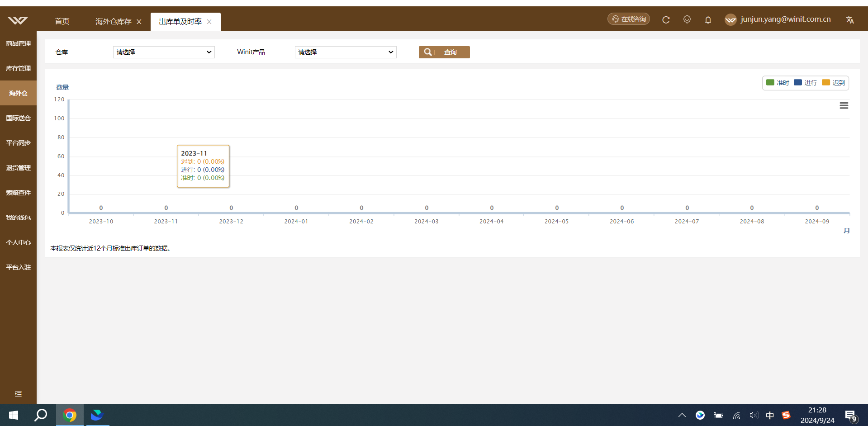Open the Windows Start menu
Viewport: 868px width, 426px height.
point(14,415)
